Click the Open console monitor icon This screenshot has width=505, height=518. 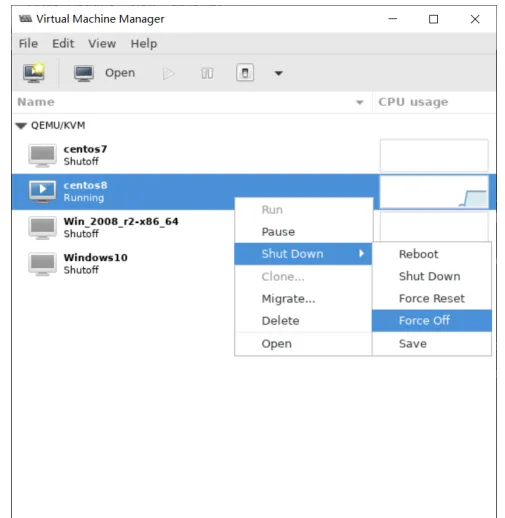tap(84, 73)
